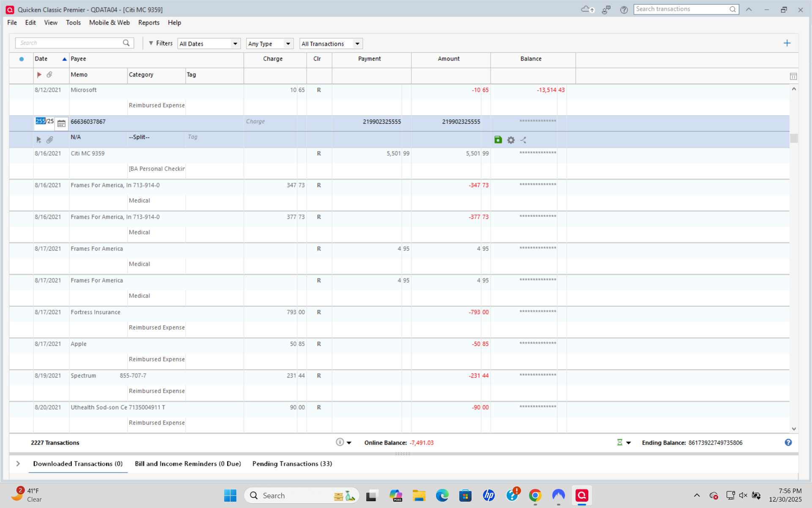This screenshot has height=508, width=812.
Task: Open the All Dates dropdown
Action: tap(209, 44)
